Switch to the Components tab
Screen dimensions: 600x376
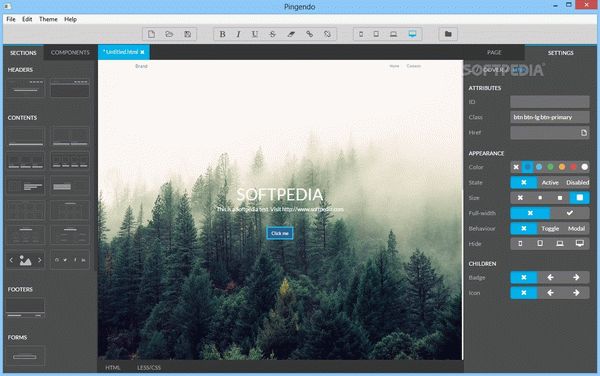(x=70, y=52)
